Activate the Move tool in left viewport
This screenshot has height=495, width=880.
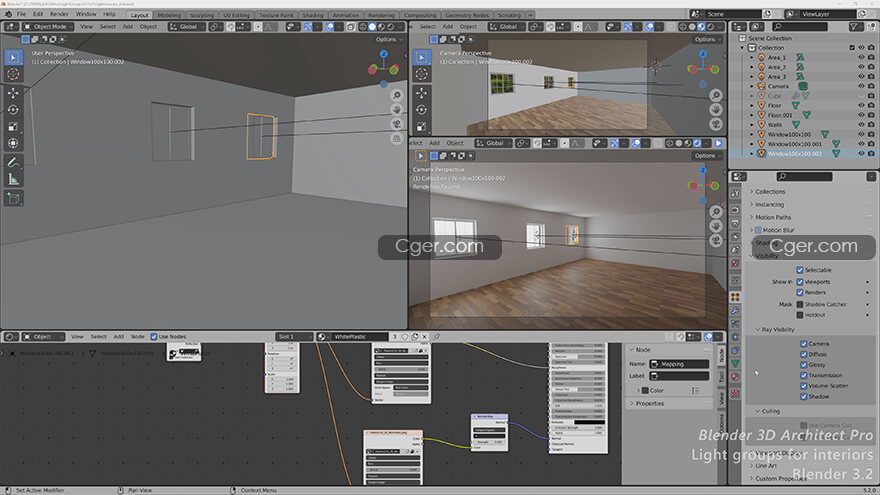tap(13, 92)
